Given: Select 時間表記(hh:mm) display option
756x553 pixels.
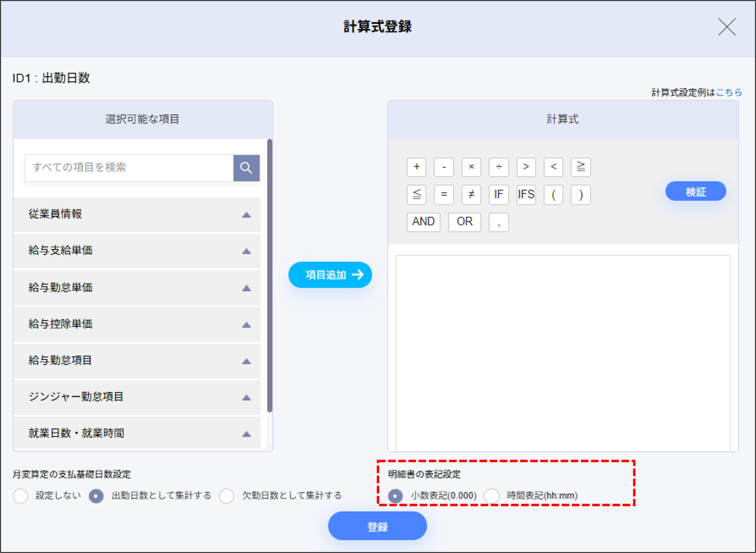Looking at the screenshot, I should [x=492, y=496].
